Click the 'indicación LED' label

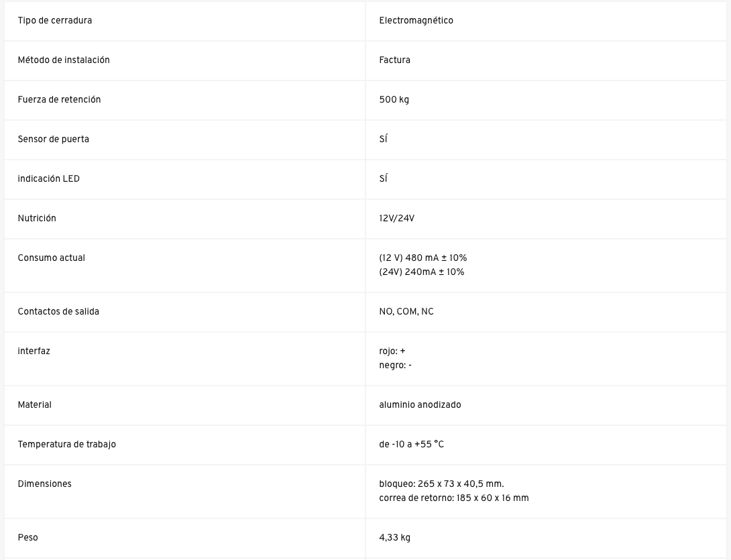(48, 179)
